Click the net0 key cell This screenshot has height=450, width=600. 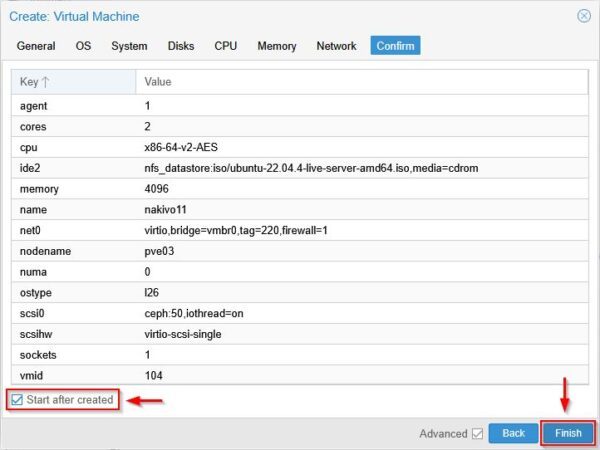tap(30, 230)
